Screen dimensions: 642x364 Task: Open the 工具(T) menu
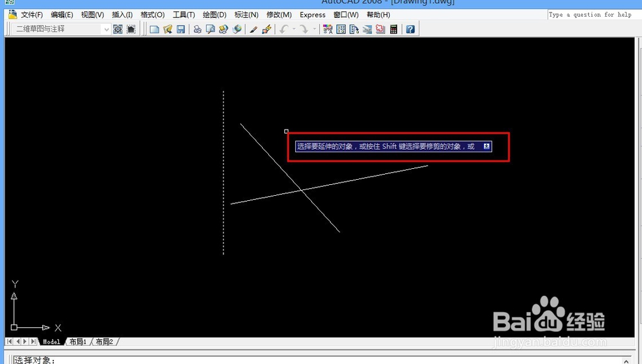click(x=184, y=15)
